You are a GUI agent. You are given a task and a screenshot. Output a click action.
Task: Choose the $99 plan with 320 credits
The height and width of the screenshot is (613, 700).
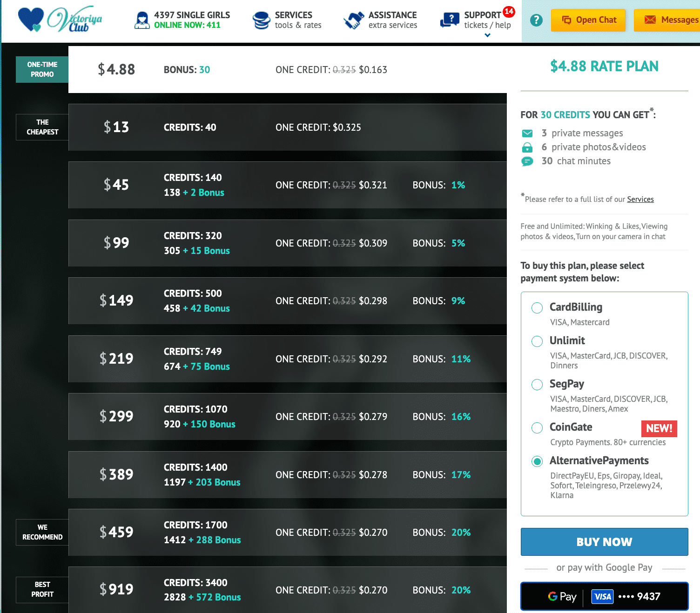pyautogui.click(x=288, y=243)
